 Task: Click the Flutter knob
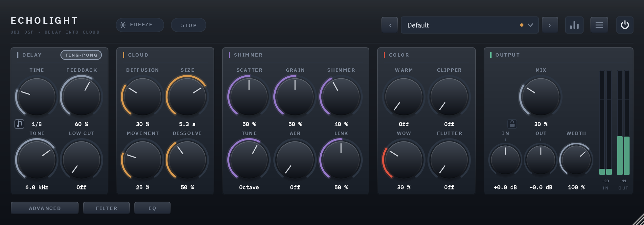449,160
